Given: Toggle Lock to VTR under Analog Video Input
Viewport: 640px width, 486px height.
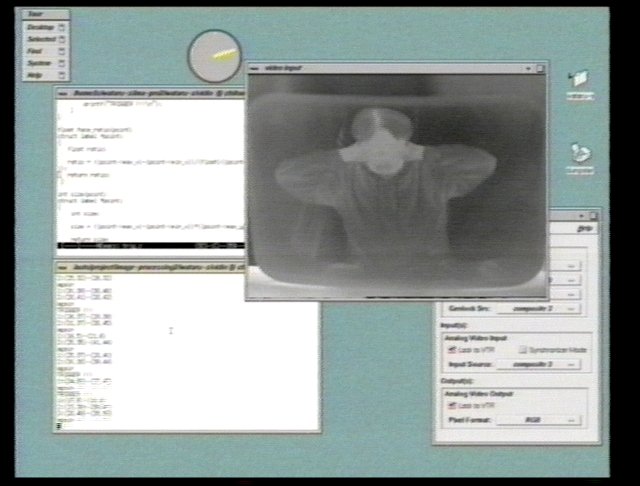Looking at the screenshot, I should click(x=453, y=350).
